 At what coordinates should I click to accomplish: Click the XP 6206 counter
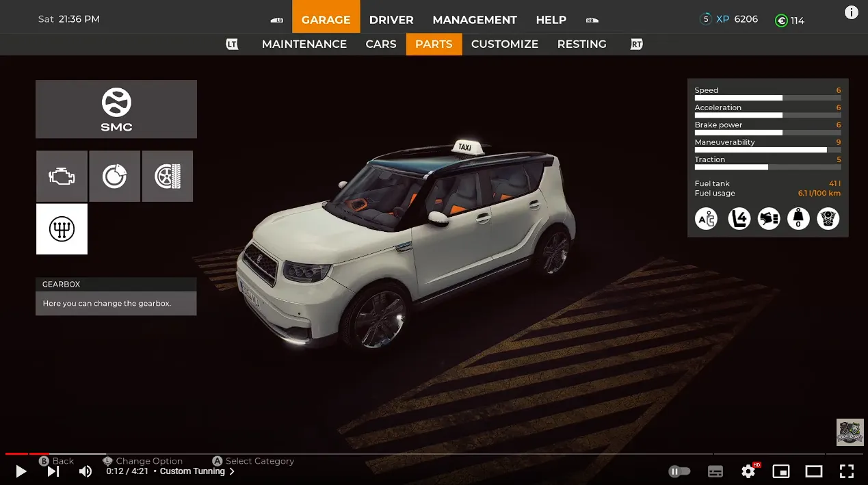point(737,19)
